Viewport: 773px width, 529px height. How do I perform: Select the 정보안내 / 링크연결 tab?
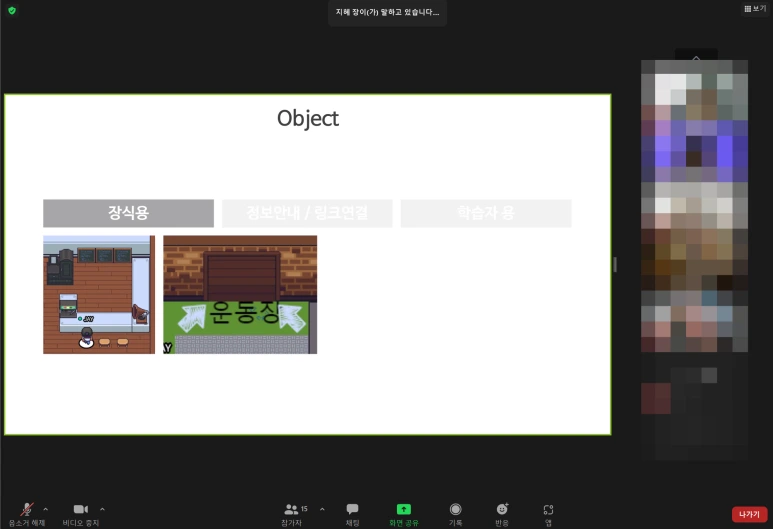(x=307, y=213)
